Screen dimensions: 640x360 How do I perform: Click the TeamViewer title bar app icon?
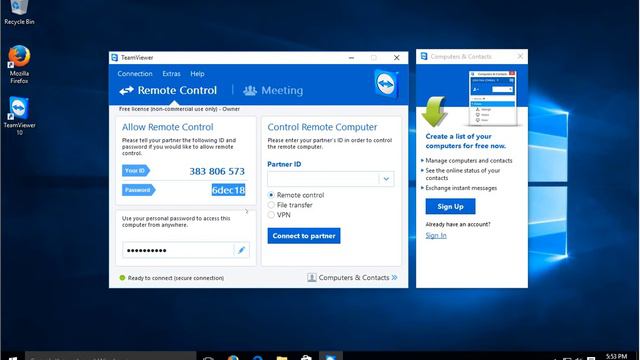(x=115, y=58)
